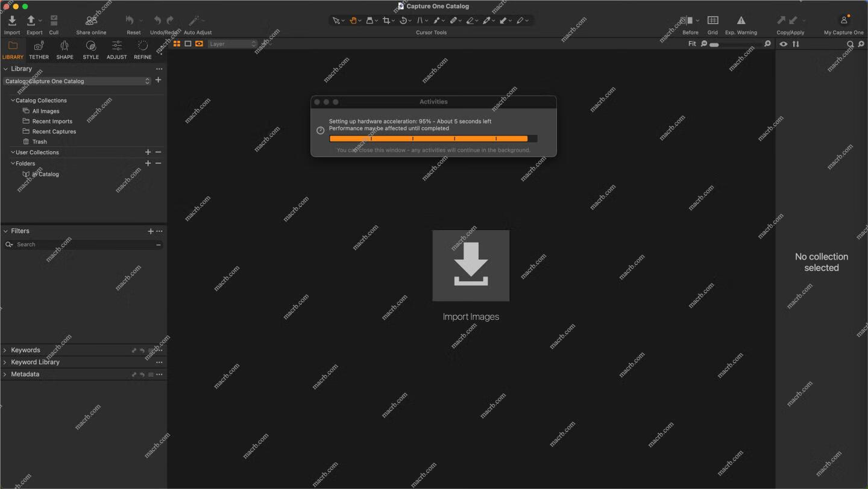
Task: Select the color picker eyedropper tool
Action: tap(486, 20)
